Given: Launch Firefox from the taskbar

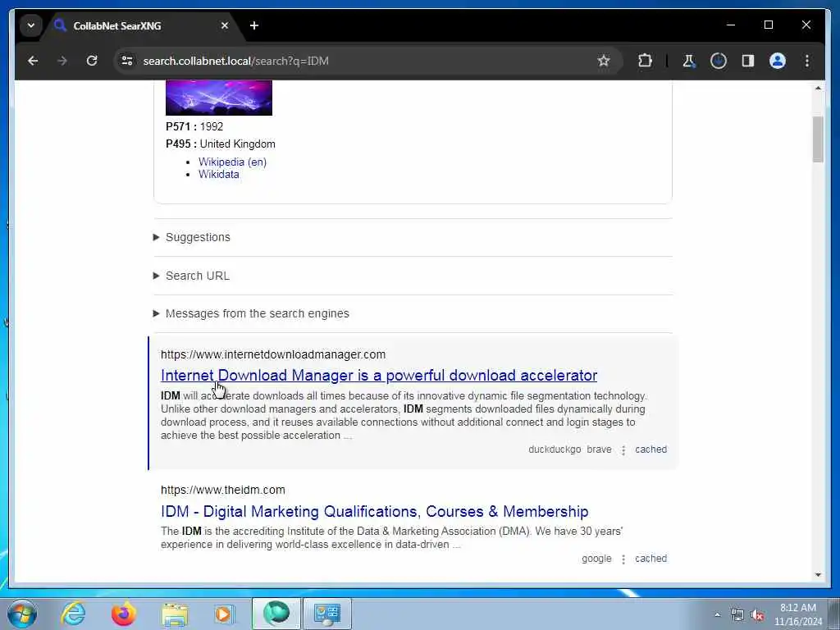Looking at the screenshot, I should click(123, 614).
